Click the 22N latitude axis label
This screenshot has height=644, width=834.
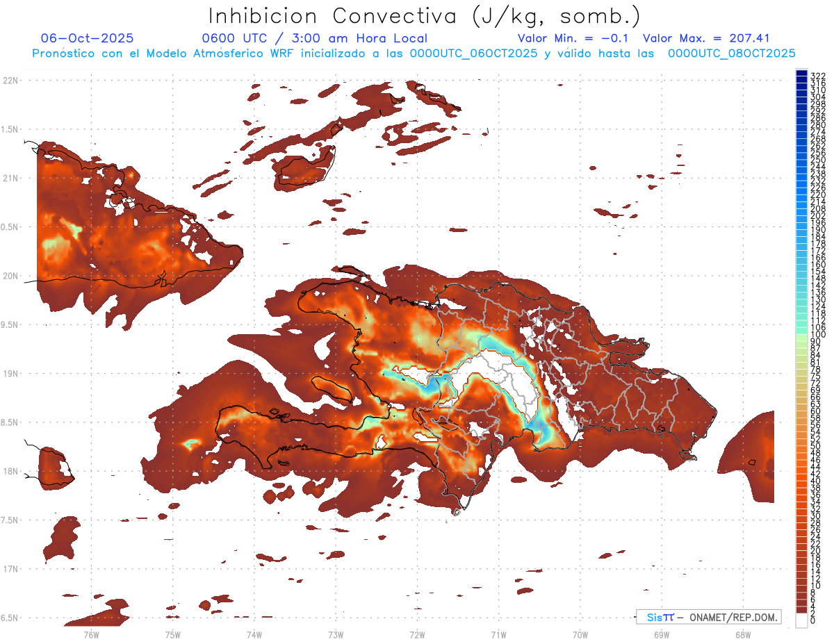pyautogui.click(x=10, y=81)
